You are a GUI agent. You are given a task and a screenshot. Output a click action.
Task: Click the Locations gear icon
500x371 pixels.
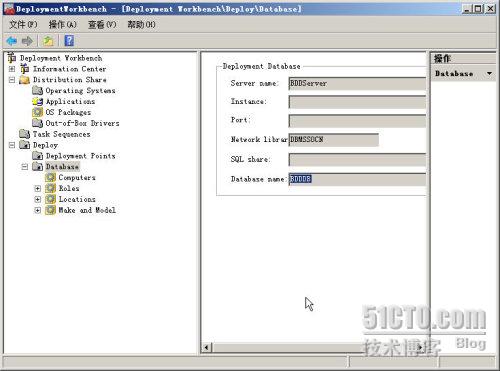point(50,199)
